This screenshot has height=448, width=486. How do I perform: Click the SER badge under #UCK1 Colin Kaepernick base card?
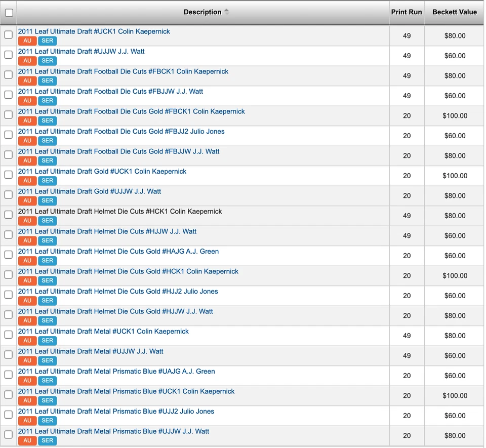coord(48,40)
